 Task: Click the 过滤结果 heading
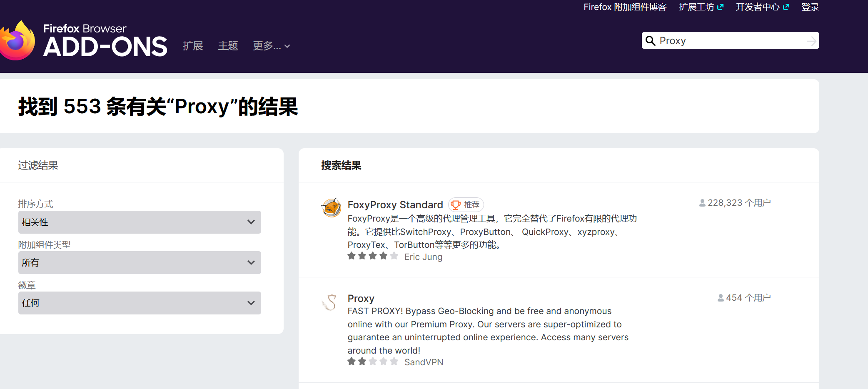[x=38, y=165]
